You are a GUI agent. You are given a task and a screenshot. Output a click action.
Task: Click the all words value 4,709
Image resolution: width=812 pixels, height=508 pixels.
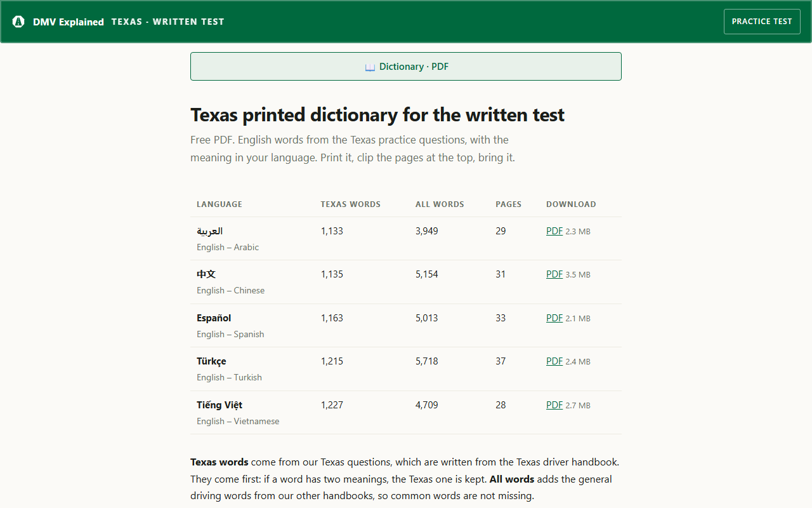pyautogui.click(x=427, y=405)
